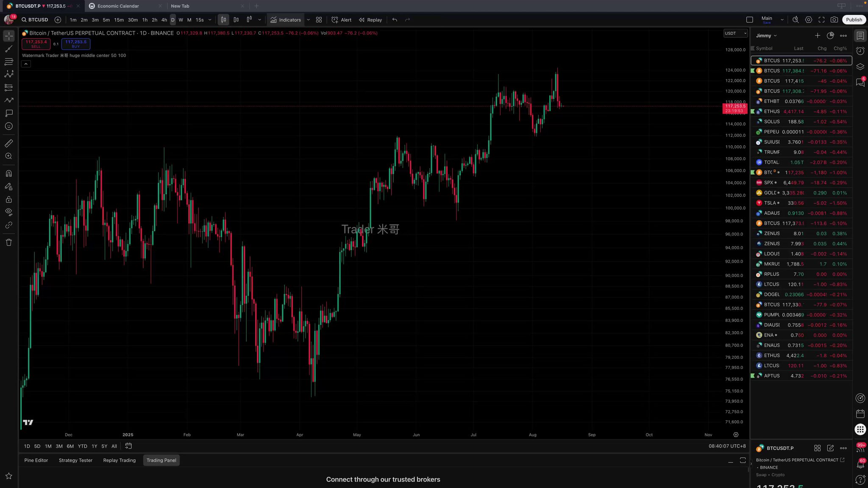Open the layout setup square icon
Image resolution: width=868 pixels, height=488 pixels.
749,20
